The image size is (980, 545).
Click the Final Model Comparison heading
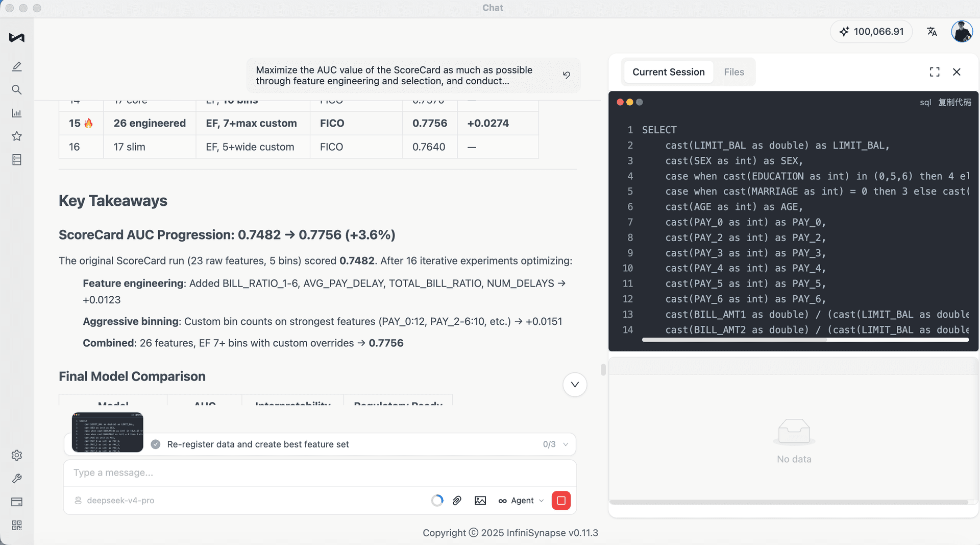coord(132,376)
